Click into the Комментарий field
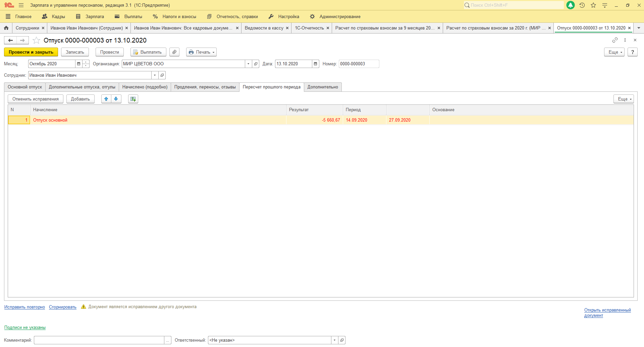Screen dimensions: 644x347 (x=99, y=340)
